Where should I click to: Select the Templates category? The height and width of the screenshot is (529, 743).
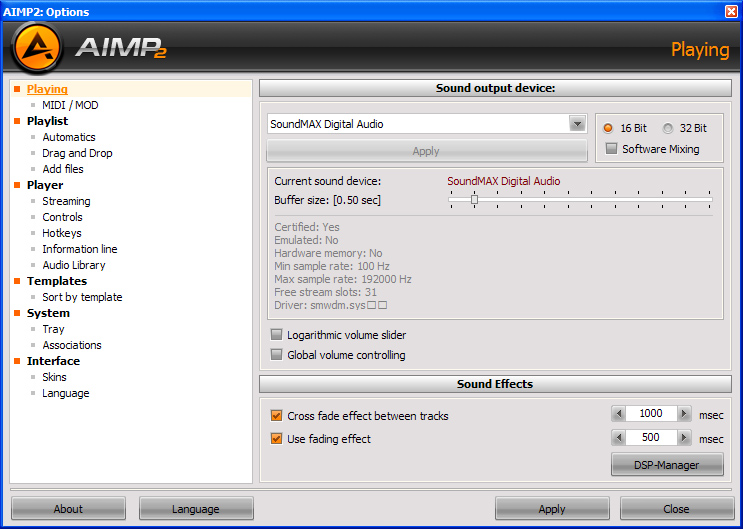click(x=57, y=281)
